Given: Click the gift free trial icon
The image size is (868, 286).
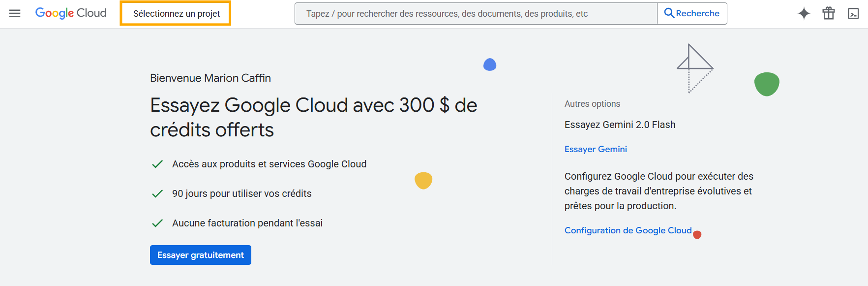Looking at the screenshot, I should coord(829,13).
